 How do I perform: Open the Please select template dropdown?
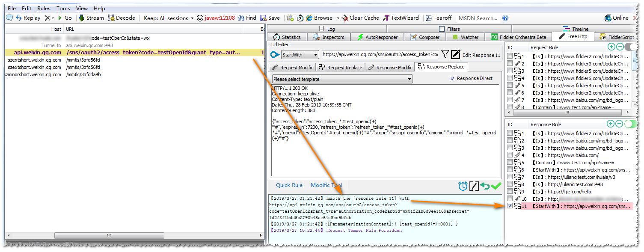342,79
